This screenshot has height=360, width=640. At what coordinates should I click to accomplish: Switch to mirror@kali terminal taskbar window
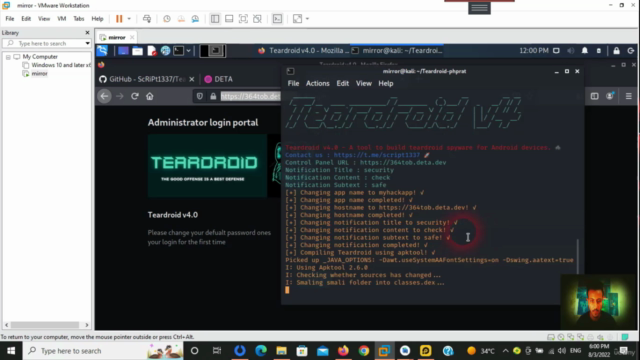pyautogui.click(x=397, y=51)
